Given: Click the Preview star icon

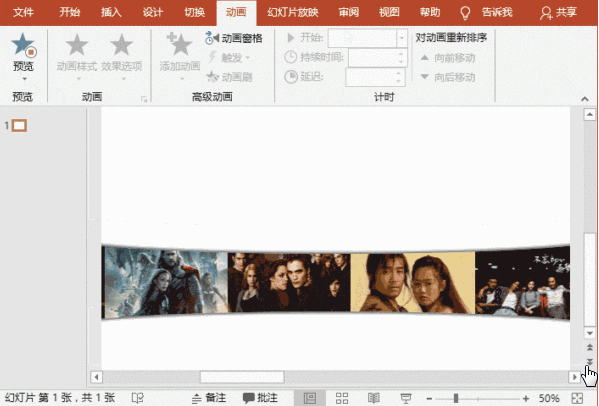Looking at the screenshot, I should coord(24,45).
